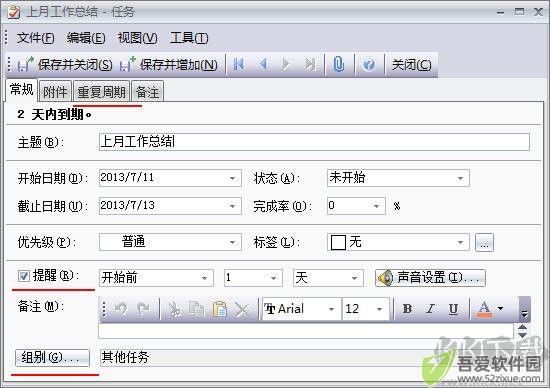
Task: Switch to the 附件 tab
Action: (x=55, y=92)
